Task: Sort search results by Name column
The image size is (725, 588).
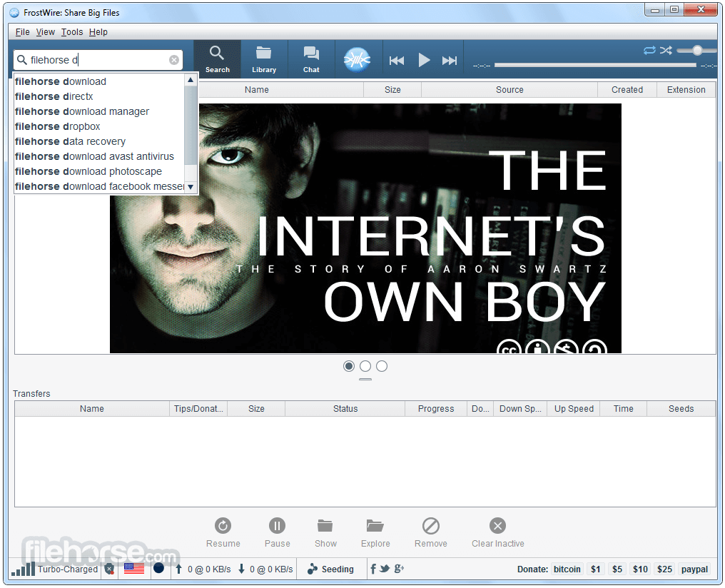Action: point(257,90)
